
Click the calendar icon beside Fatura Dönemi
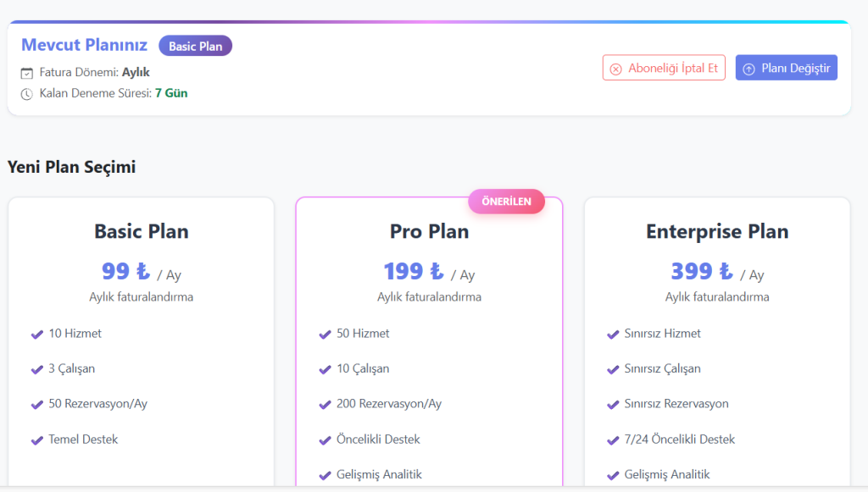27,73
